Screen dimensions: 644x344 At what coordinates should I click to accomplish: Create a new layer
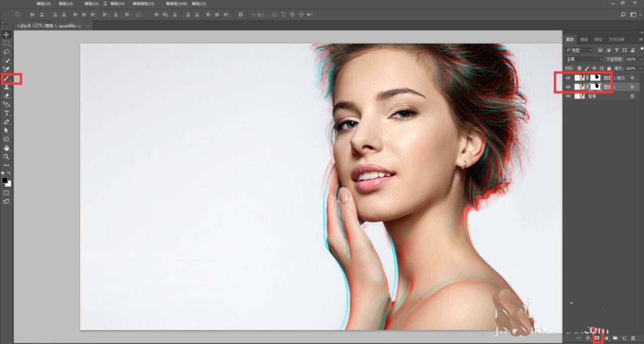pos(624,338)
